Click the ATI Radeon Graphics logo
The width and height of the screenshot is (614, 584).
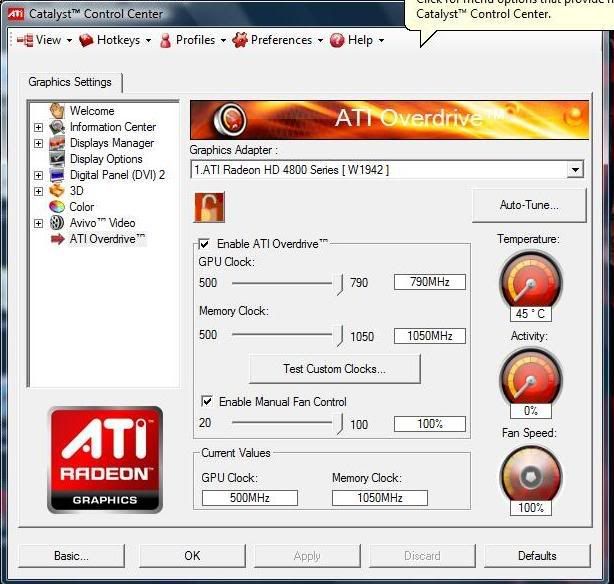click(105, 460)
